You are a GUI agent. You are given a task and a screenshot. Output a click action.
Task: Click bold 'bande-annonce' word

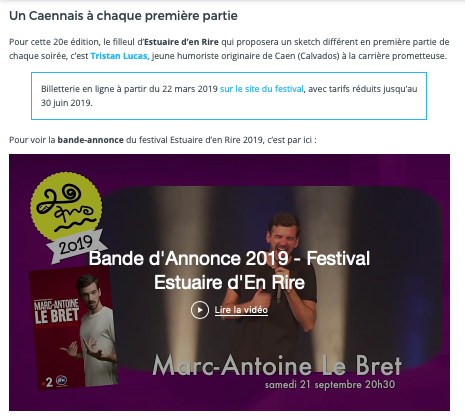coord(91,140)
